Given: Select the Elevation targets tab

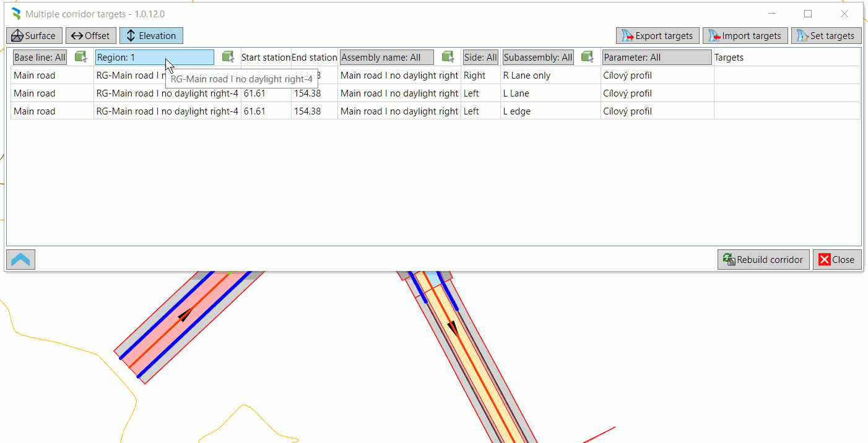Looking at the screenshot, I should click(151, 36).
